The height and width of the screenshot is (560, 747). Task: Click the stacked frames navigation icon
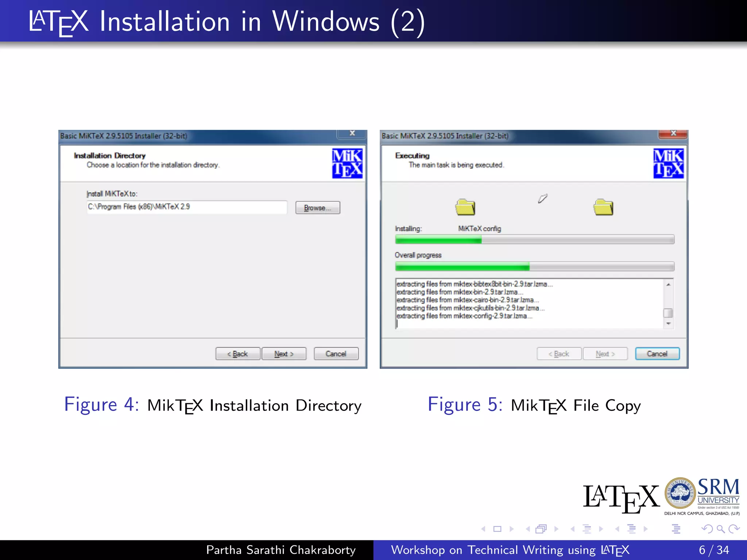[541, 529]
